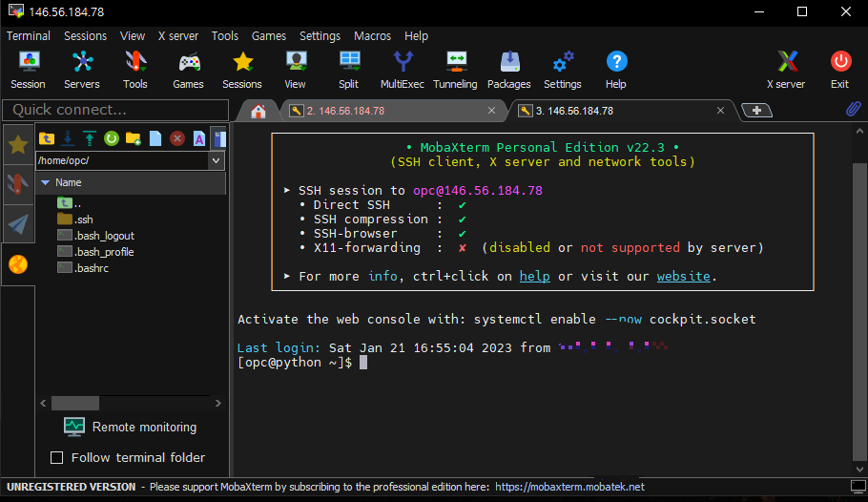Click the terminal vertical scrollbar thumb

[859, 310]
